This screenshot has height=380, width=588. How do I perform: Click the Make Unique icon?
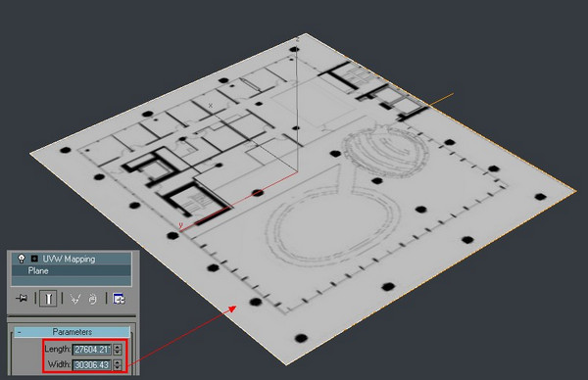click(75, 299)
